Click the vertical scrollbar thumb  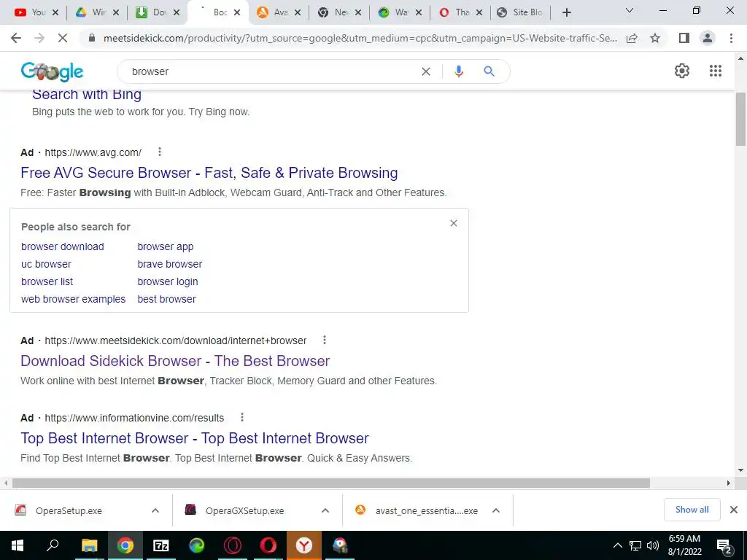click(740, 119)
